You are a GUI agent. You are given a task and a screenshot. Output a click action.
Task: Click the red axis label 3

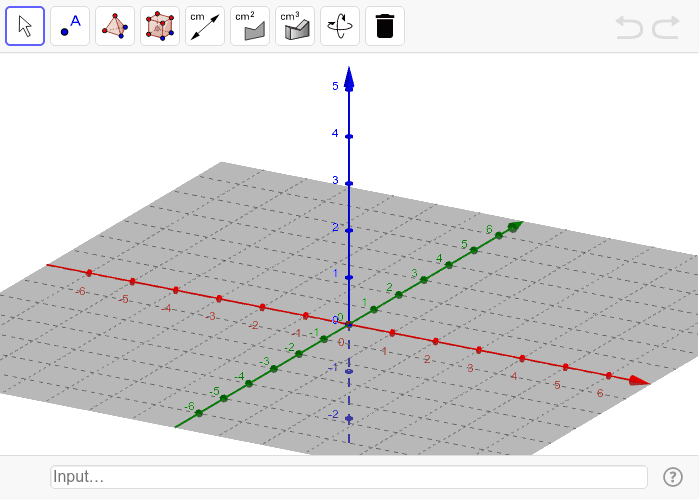pos(470,368)
